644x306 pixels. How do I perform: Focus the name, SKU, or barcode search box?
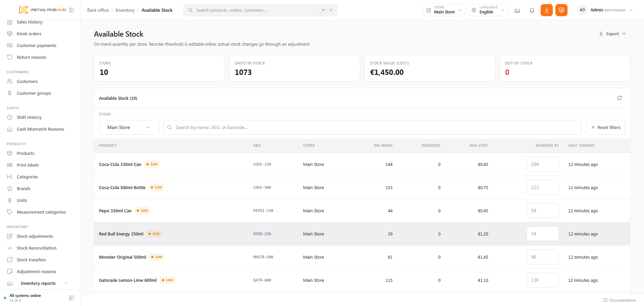point(372,128)
